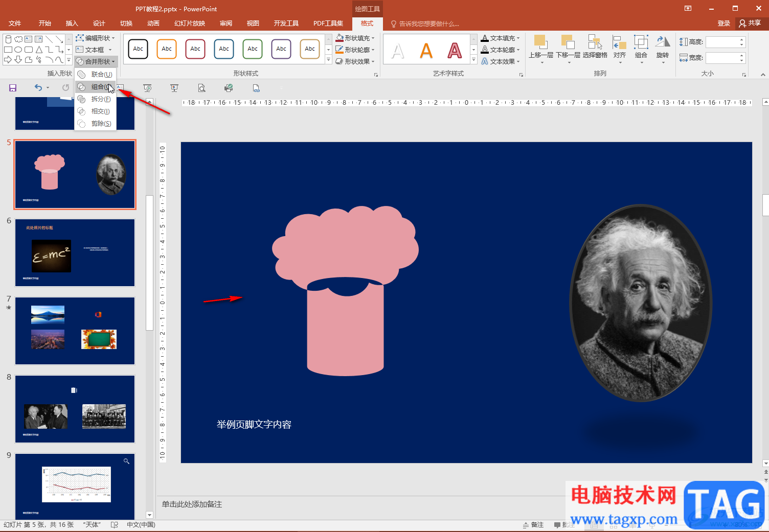This screenshot has height=532, width=769.
Task: Open the 形状样式 dialog launcher
Action: tap(376, 75)
